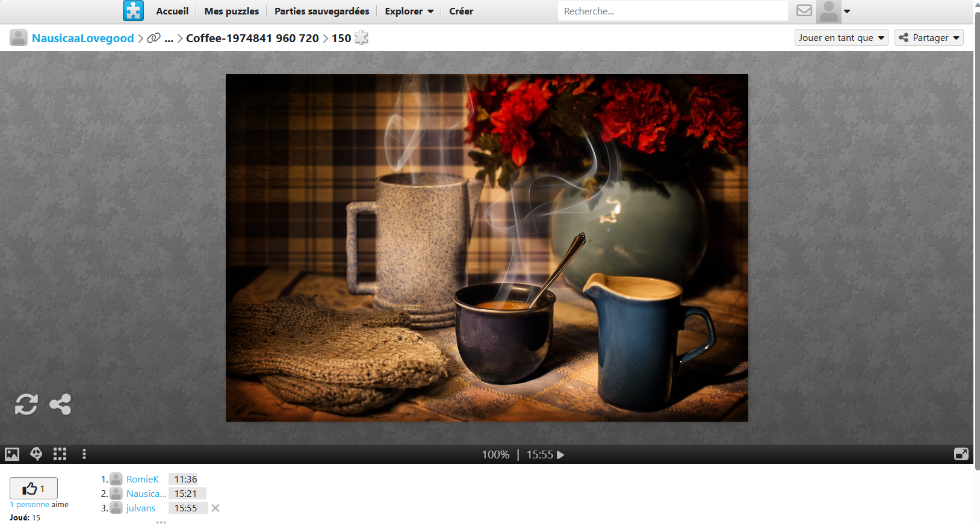Open the user profile avatar menu
980x524 pixels.
[x=829, y=11]
